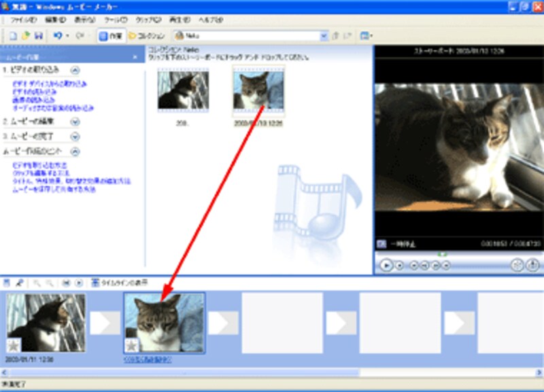Stop playback in the preview monitor

point(400,266)
